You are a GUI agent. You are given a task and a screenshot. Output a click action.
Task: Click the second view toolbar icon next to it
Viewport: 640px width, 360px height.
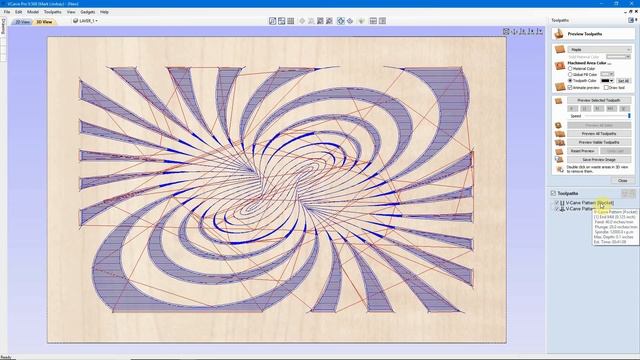(282, 21)
